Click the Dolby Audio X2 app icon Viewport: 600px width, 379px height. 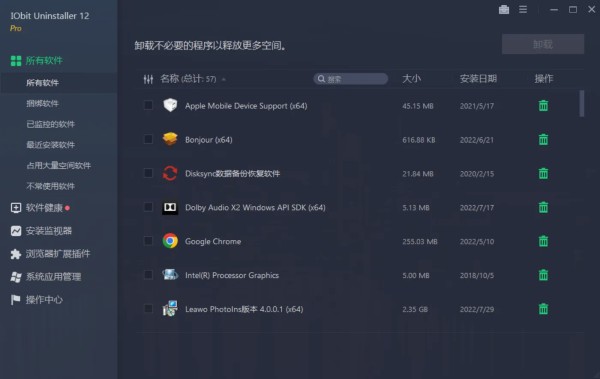[x=170, y=207]
